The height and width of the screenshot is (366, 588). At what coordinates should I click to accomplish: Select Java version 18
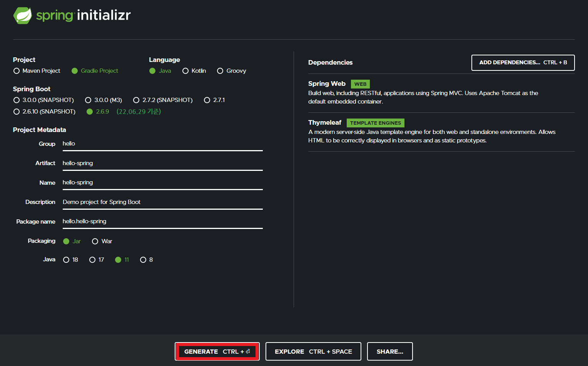coord(70,260)
